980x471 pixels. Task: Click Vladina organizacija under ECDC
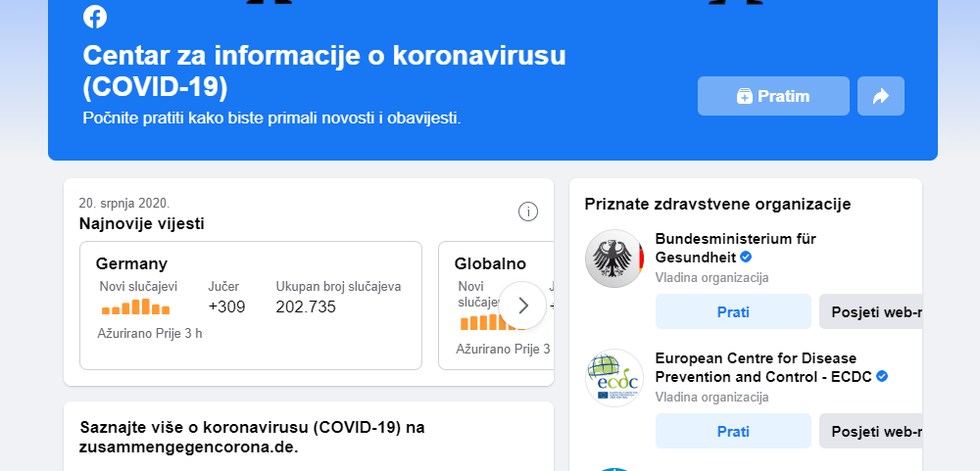(711, 397)
